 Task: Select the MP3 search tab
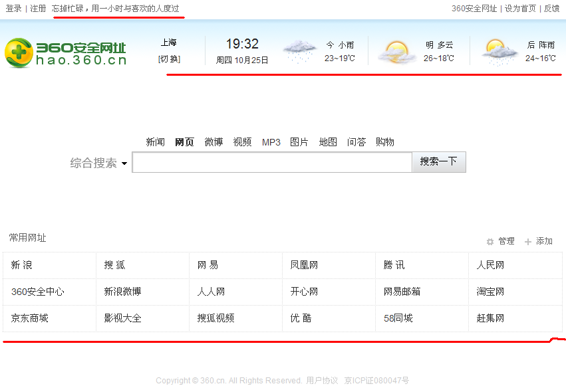[271, 142]
